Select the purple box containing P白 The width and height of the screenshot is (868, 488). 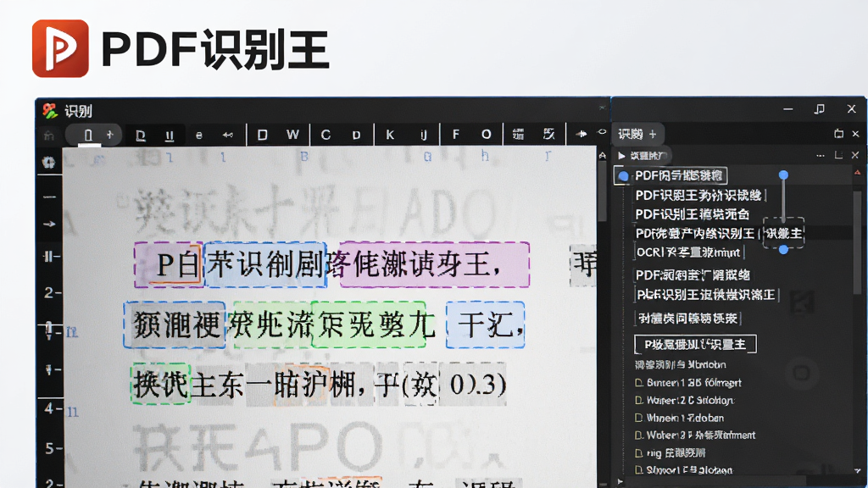[x=169, y=264]
